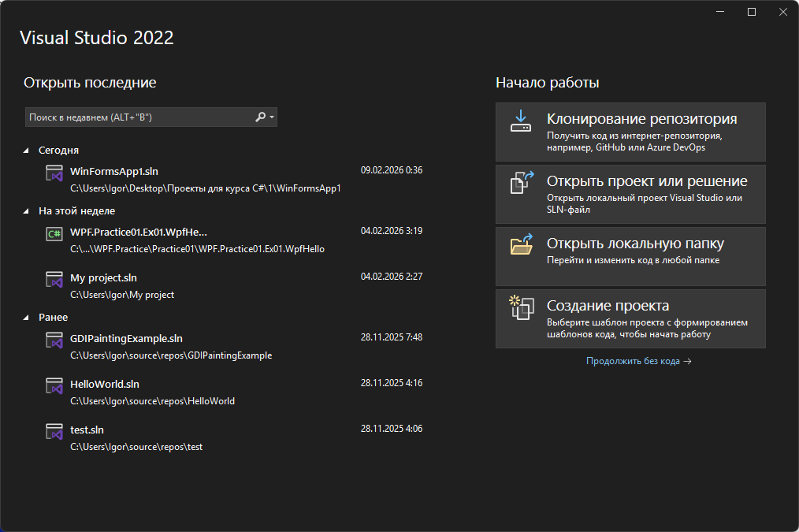Viewport: 799px width, 532px height.
Task: Open the search options dropdown arrow
Action: pos(272,117)
